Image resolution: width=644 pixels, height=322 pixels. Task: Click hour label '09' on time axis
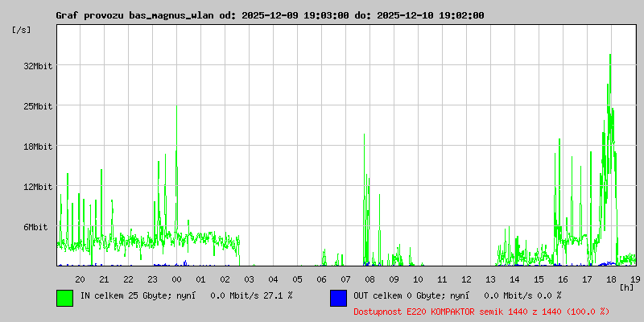point(394,279)
